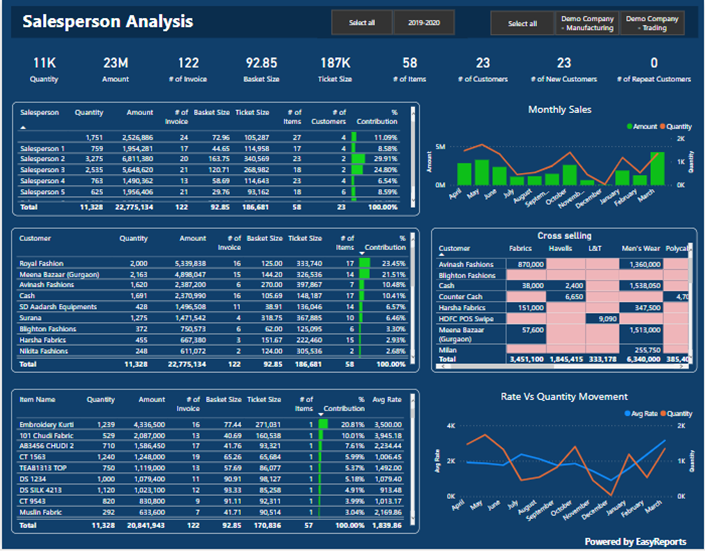705x551 pixels.
Task: Click Embroidery Kurti item row
Action: coord(210,425)
